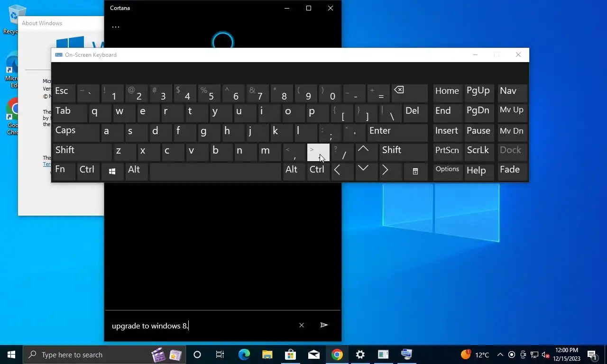Tap the PrtScn key
This screenshot has height=364, width=607.
448,152
